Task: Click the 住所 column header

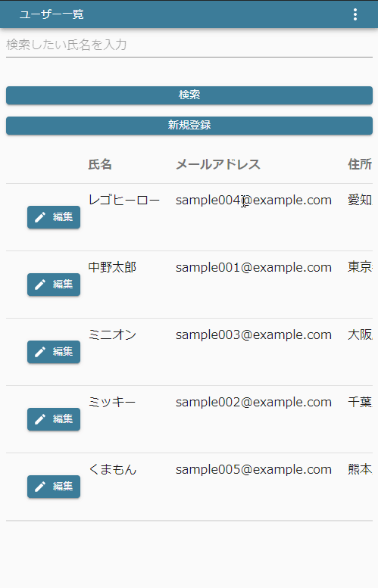Action: click(x=360, y=164)
